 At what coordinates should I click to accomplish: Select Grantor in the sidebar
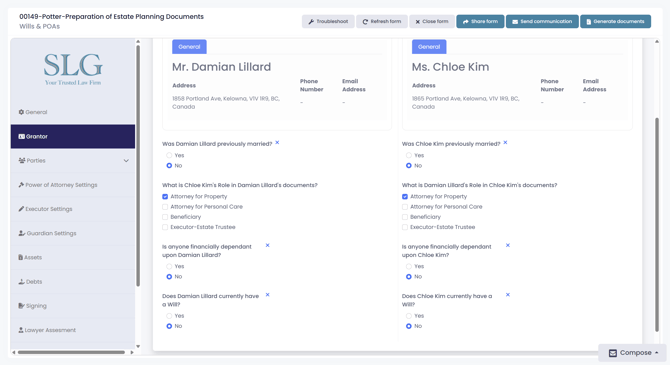pyautogui.click(x=73, y=136)
